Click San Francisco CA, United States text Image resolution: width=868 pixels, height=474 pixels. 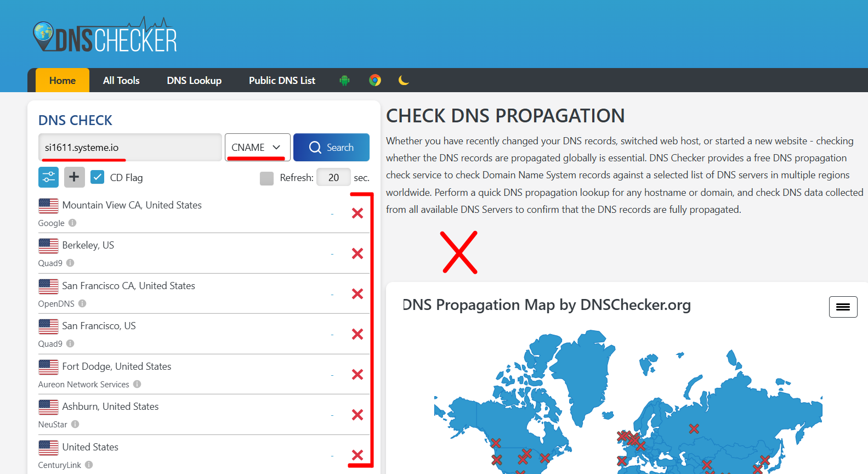click(128, 286)
